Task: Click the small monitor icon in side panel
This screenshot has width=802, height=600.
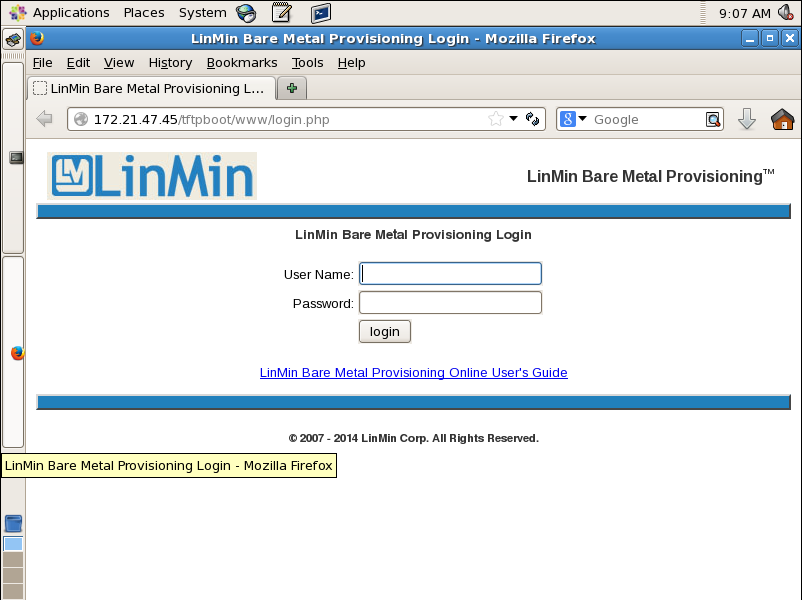Action: (x=16, y=158)
